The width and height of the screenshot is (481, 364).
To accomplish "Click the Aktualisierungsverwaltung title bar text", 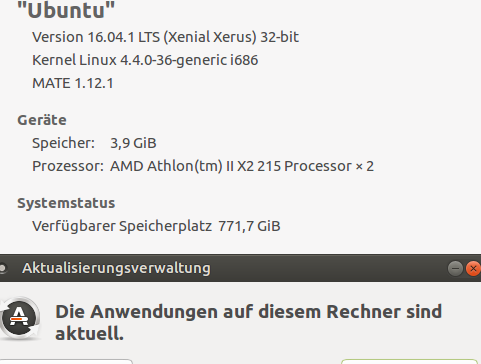I will click(x=116, y=268).
